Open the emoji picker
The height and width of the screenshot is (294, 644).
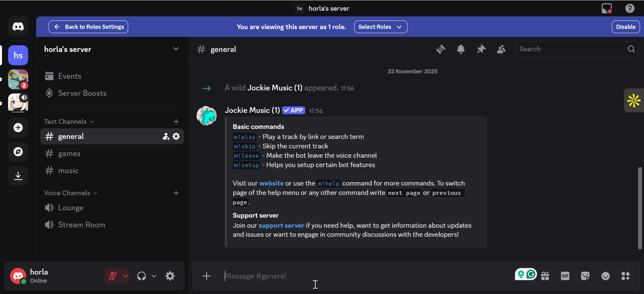click(x=605, y=276)
